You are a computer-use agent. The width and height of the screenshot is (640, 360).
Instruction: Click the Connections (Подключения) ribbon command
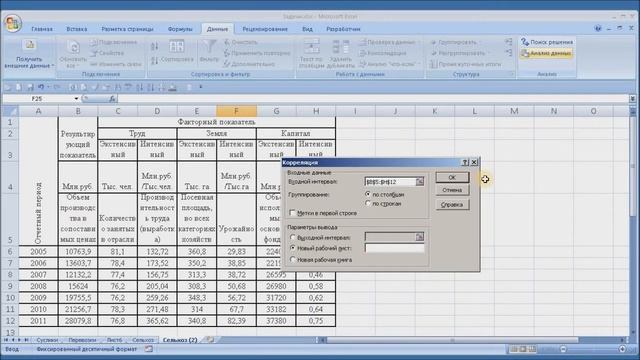114,42
